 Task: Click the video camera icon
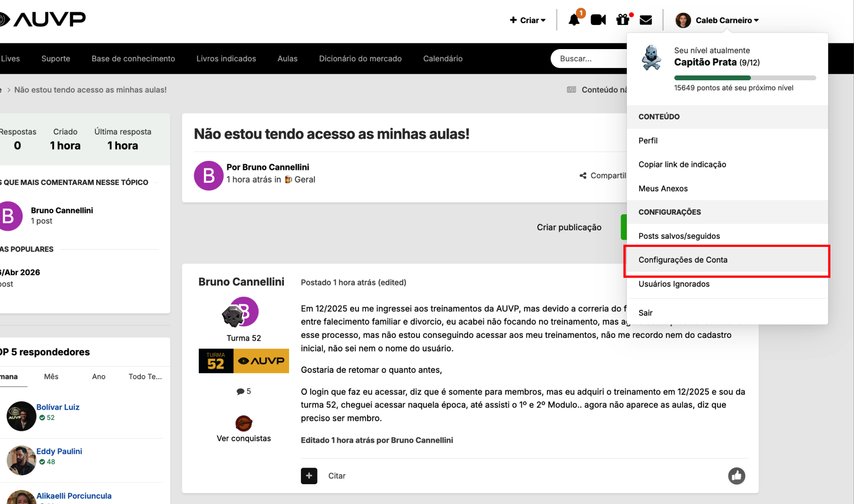(598, 20)
